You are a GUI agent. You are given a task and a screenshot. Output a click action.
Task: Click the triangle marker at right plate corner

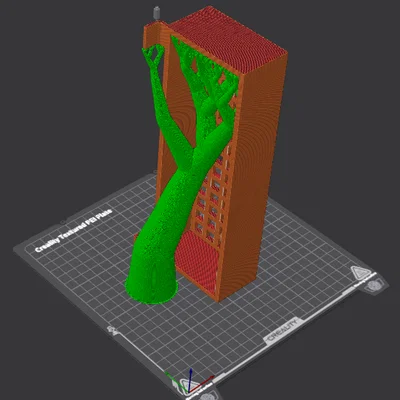coord(361,273)
